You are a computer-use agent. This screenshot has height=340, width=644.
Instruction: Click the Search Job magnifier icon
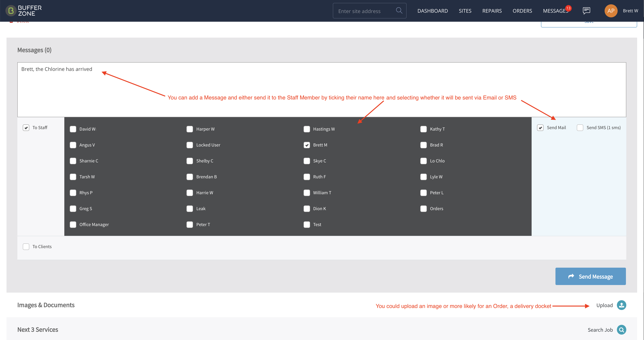[621, 330]
